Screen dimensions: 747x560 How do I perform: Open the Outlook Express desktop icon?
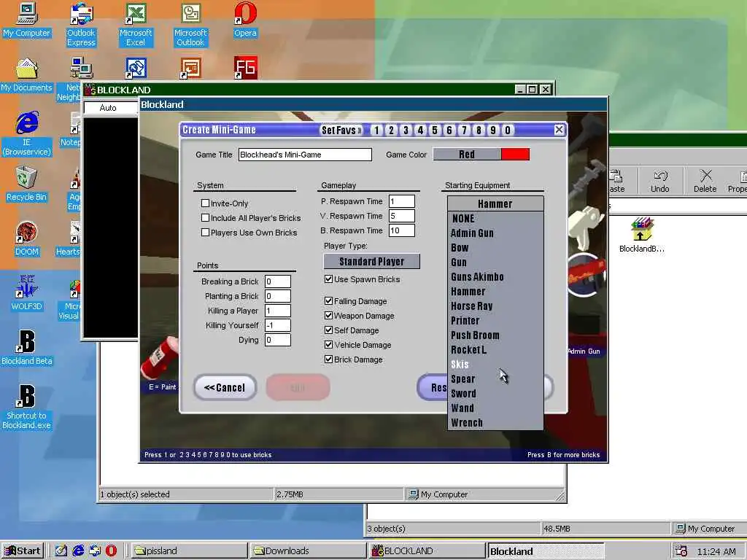click(x=81, y=25)
